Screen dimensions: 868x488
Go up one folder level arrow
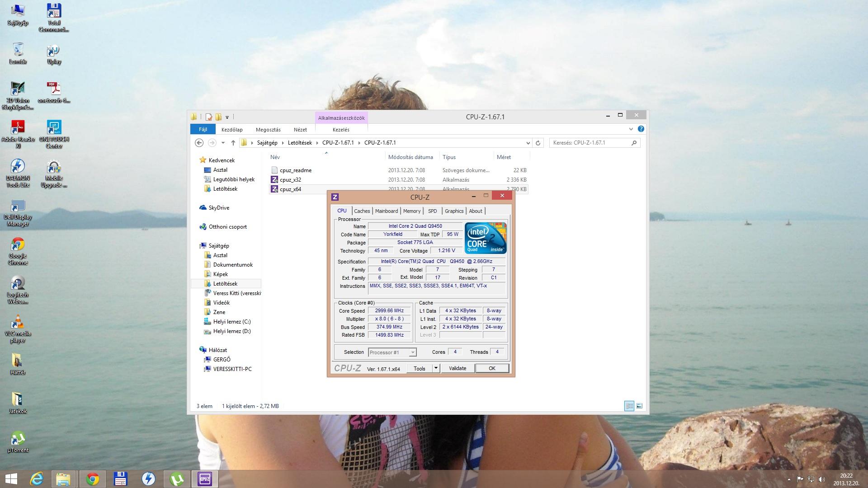(233, 143)
